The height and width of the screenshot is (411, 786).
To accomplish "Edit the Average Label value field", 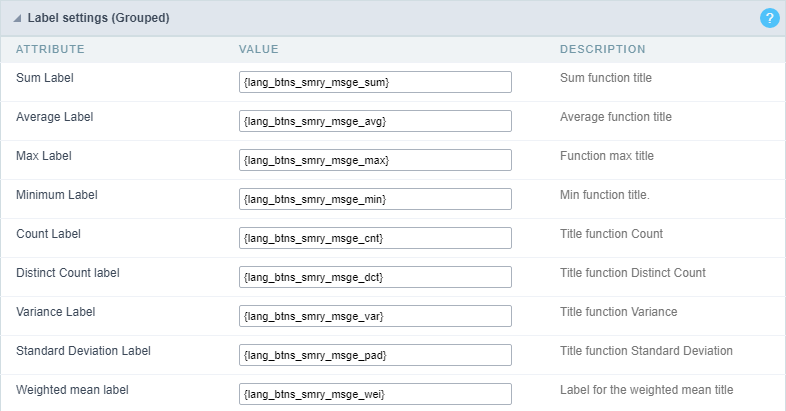I will [375, 121].
